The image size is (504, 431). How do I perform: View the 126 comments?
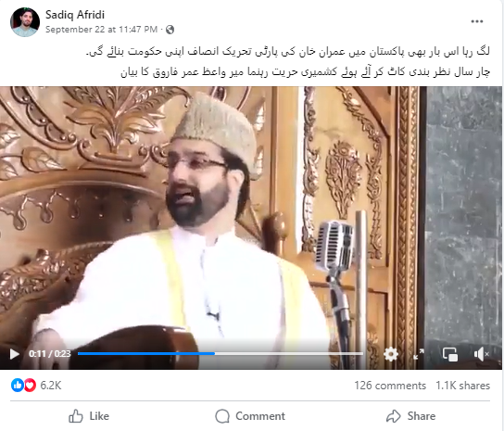point(390,386)
